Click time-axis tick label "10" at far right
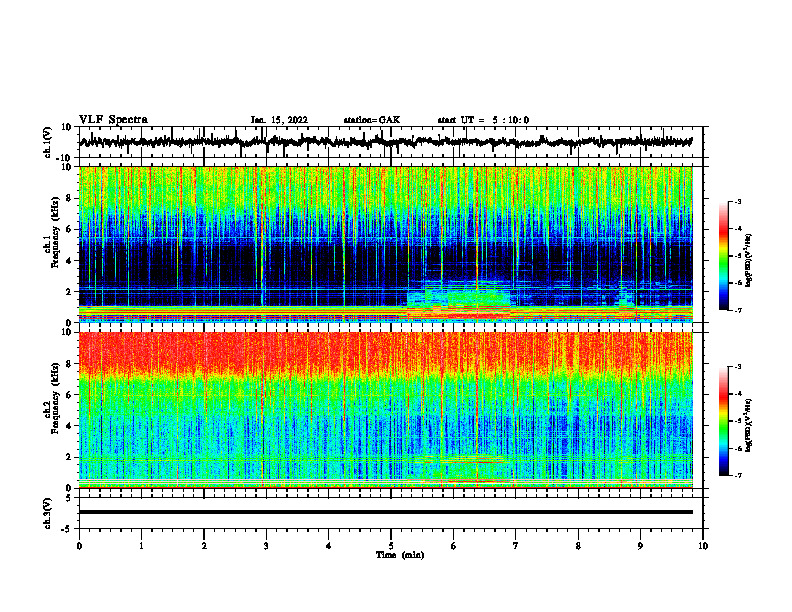Viewport: 792px width, 612px height. pyautogui.click(x=703, y=546)
